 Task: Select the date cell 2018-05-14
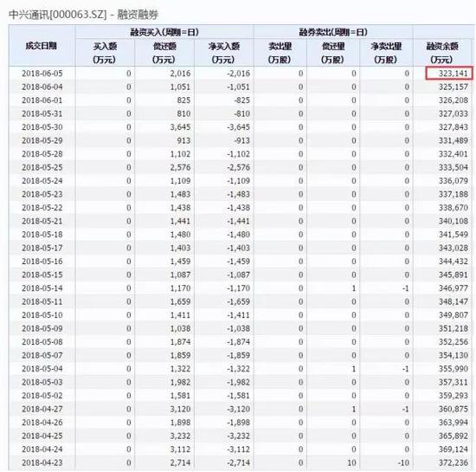click(x=42, y=288)
